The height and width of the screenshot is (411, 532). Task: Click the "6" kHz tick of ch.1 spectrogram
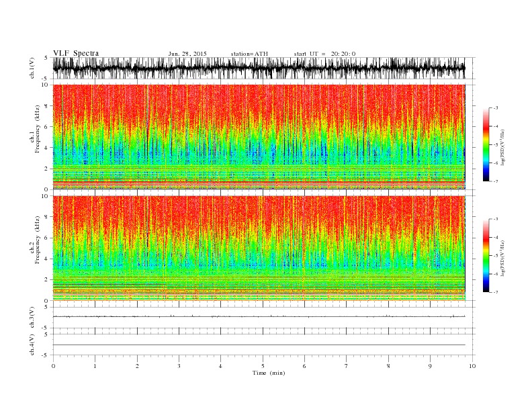coord(47,127)
